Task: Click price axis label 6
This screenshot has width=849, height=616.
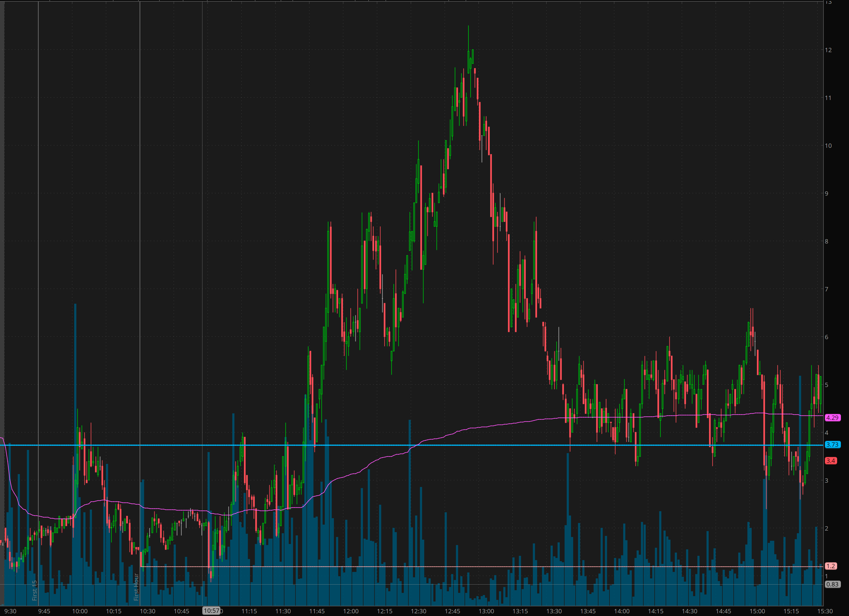Action: [826, 337]
